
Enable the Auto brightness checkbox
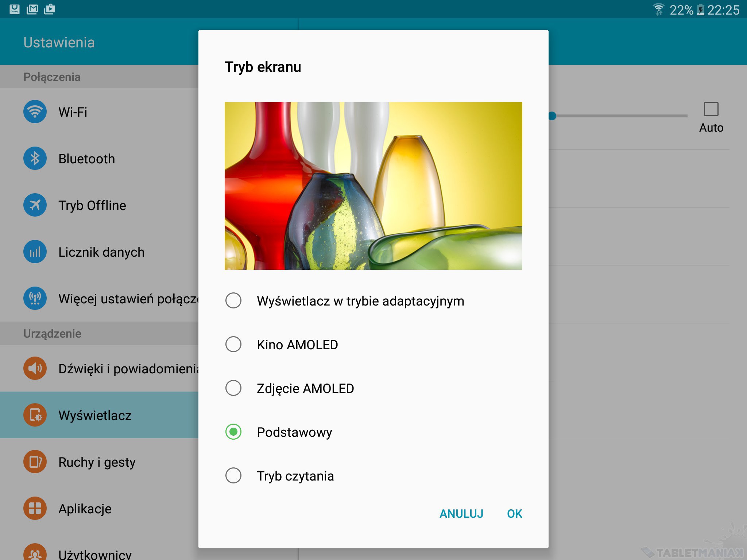(x=711, y=109)
